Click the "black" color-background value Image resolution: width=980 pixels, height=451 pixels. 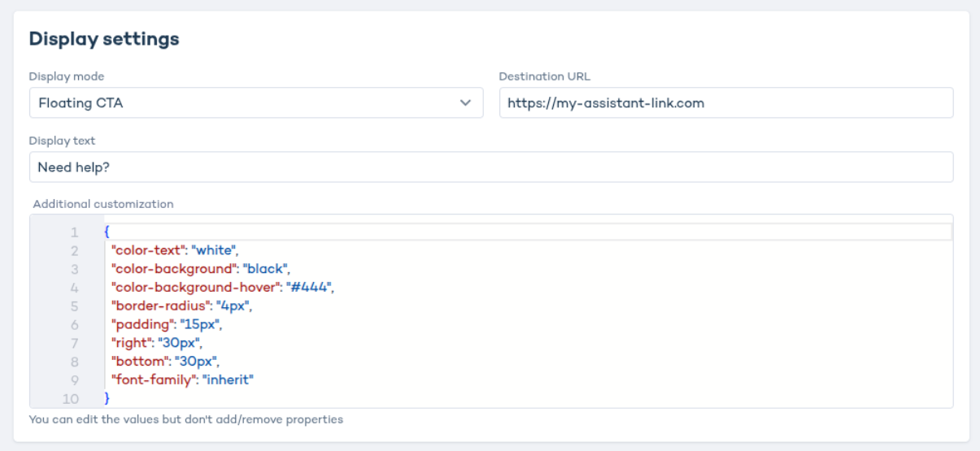pyautogui.click(x=264, y=267)
